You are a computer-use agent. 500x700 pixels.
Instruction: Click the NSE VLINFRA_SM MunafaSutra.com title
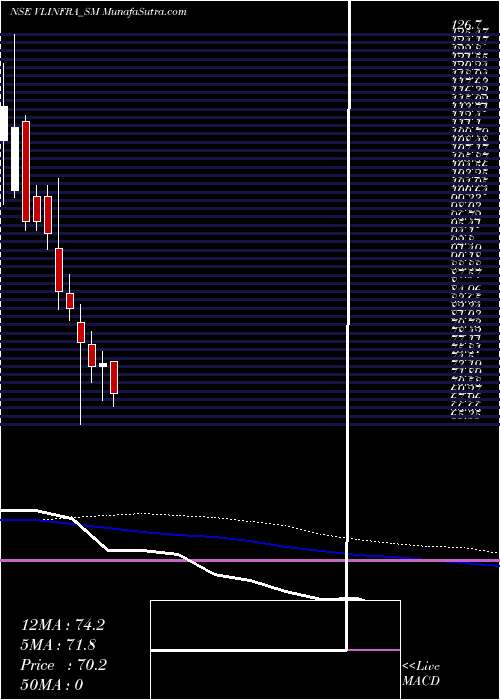tap(98, 12)
